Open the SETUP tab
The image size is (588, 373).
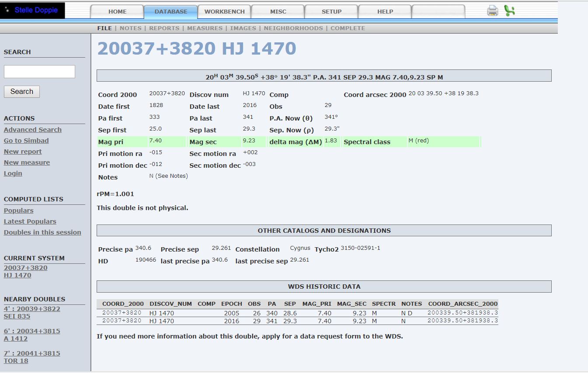pos(331,12)
